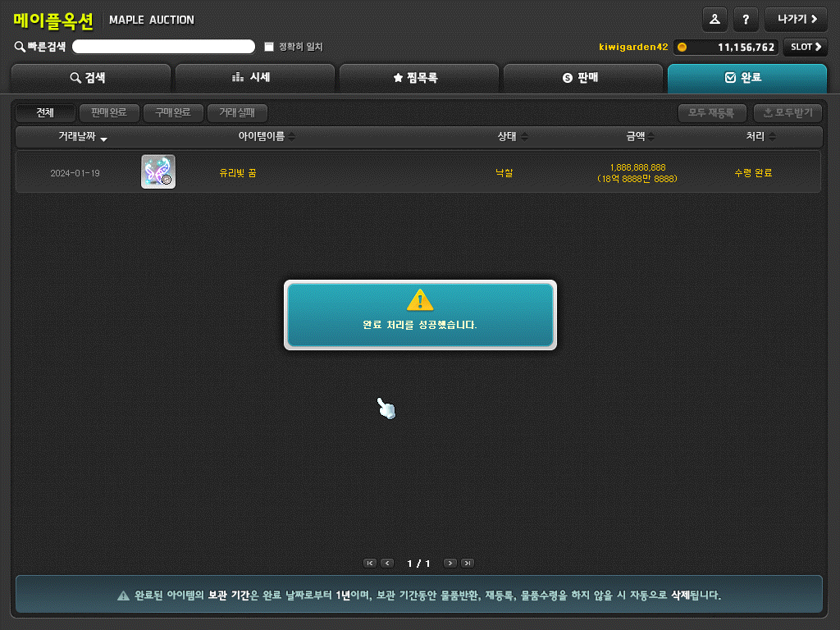Click the 유리빛 꿈 item thumbnail

tap(158, 172)
